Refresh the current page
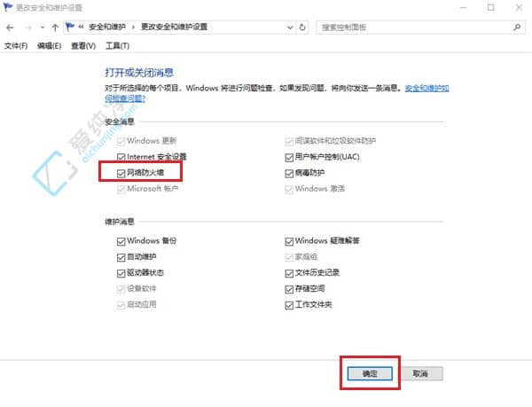Image resolution: width=532 pixels, height=407 pixels. pos(302,27)
